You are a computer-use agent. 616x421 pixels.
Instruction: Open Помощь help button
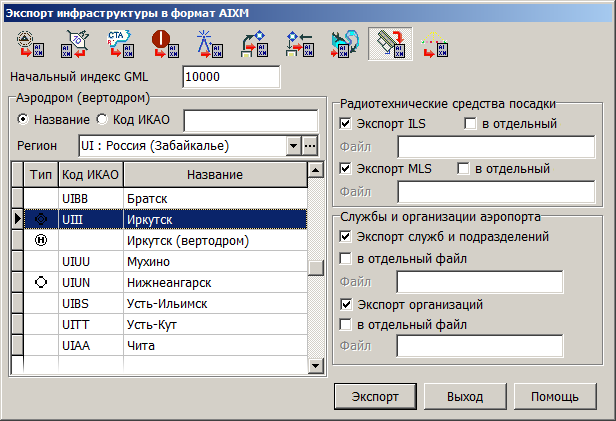555,397
